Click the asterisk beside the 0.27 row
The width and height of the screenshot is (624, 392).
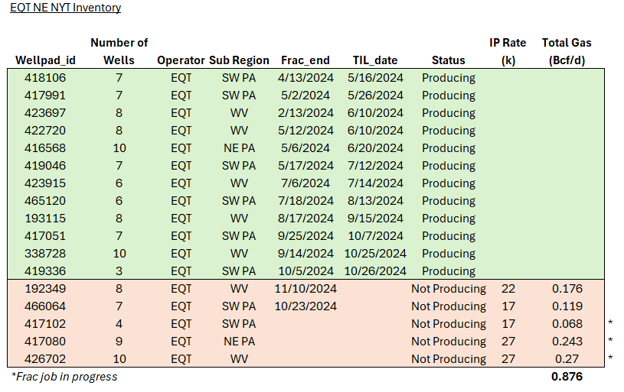610,358
